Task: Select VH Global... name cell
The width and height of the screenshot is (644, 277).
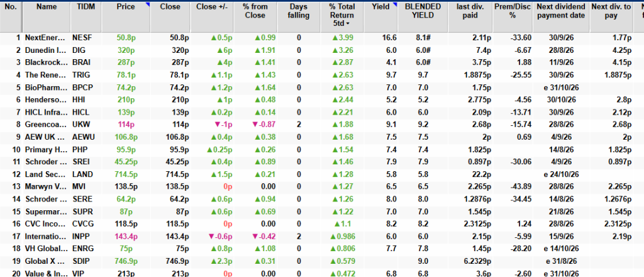Action: coord(46,249)
